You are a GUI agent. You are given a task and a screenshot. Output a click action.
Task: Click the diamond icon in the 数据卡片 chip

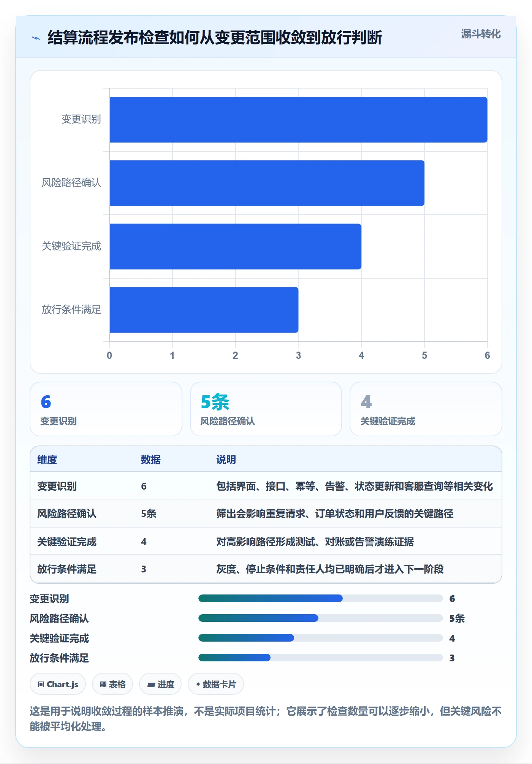click(x=198, y=684)
